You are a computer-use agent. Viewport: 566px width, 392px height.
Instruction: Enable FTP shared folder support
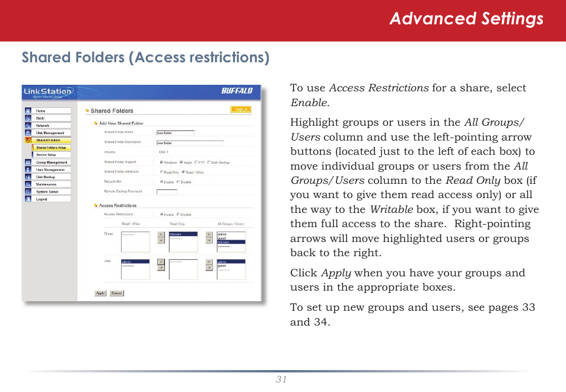(196, 162)
